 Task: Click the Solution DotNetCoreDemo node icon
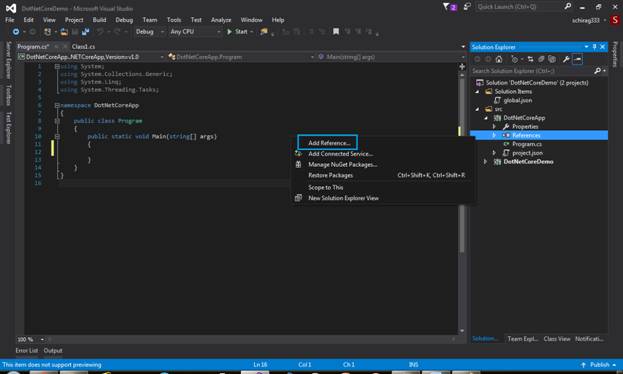click(x=480, y=83)
